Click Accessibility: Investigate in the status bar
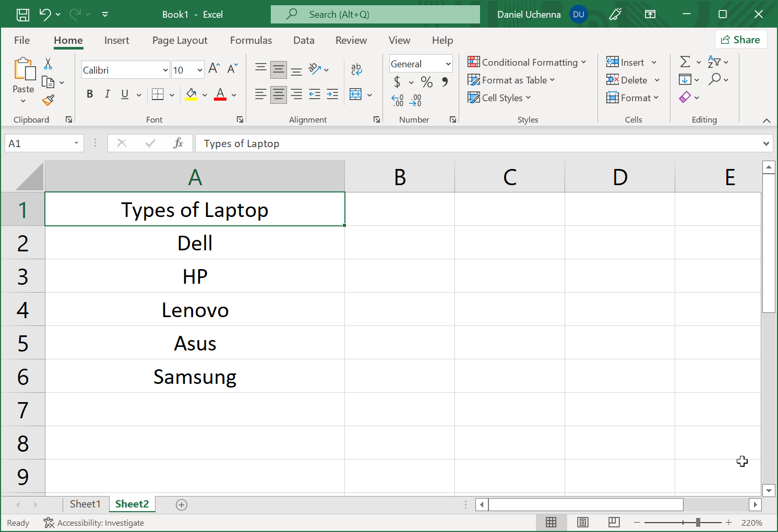Viewport: 778px width, 532px height. (x=94, y=523)
